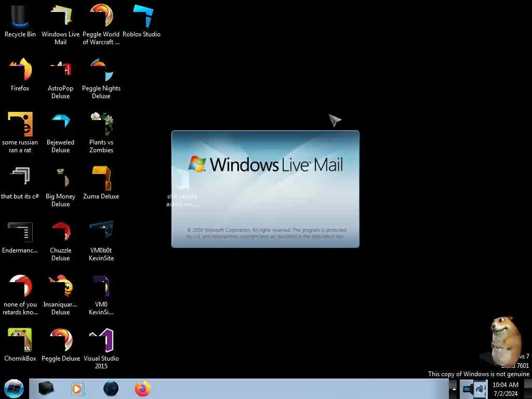This screenshot has width=532, height=399.
Task: Select the 'VM0 KevinSi...' desktop icon
Action: [101, 295]
